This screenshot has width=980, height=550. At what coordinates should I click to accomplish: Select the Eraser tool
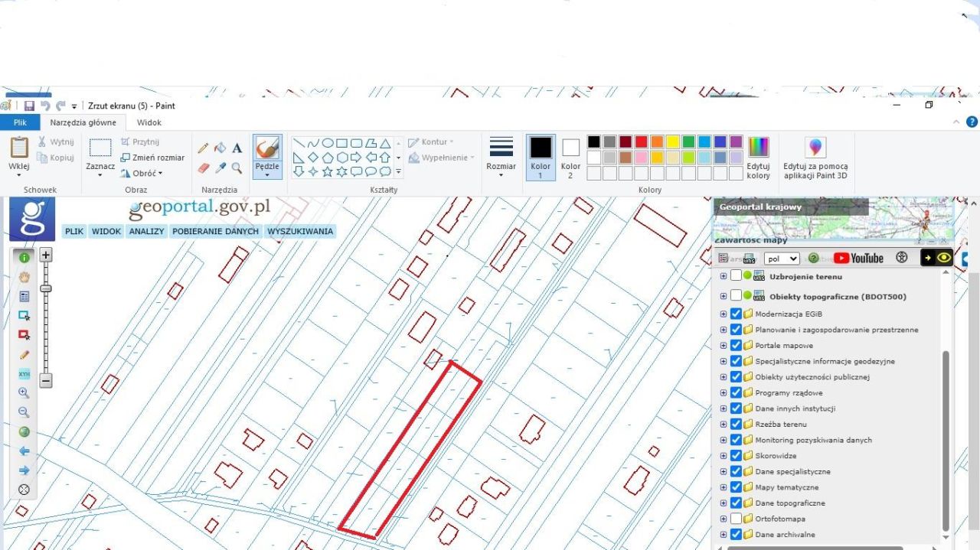pos(203,168)
